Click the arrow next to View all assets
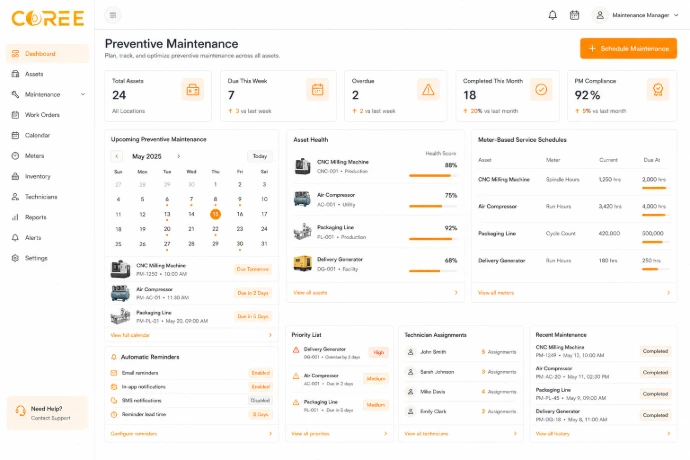Image resolution: width=690 pixels, height=460 pixels. (456, 293)
